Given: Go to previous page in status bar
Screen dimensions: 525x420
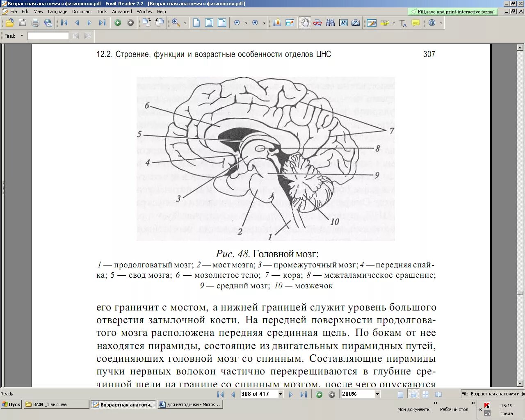Looking at the screenshot, I should point(233,394).
